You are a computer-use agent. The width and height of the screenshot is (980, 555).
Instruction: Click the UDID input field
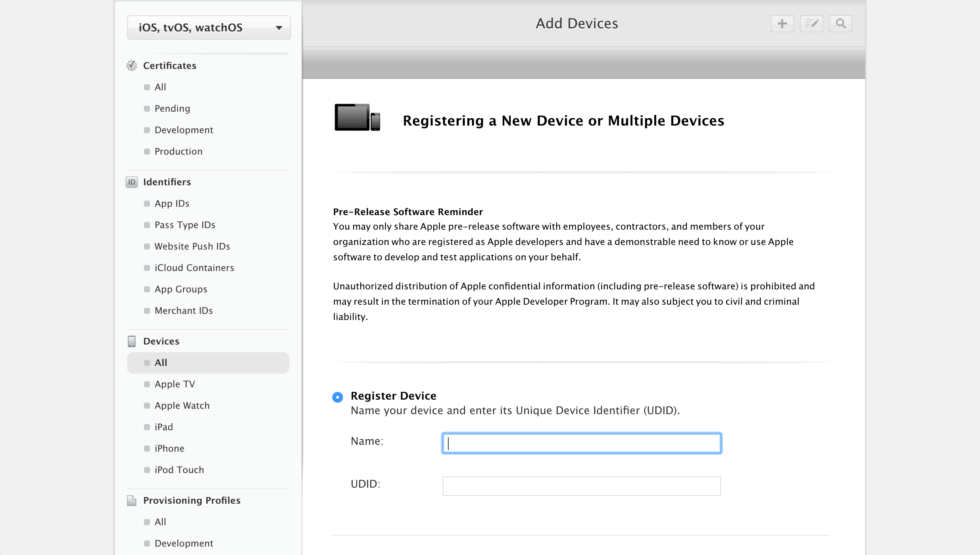(581, 486)
